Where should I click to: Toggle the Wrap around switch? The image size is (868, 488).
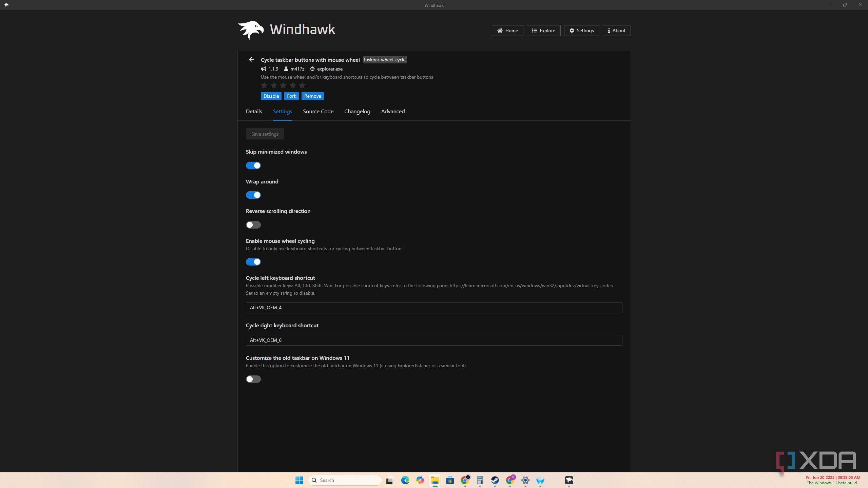coord(253,195)
